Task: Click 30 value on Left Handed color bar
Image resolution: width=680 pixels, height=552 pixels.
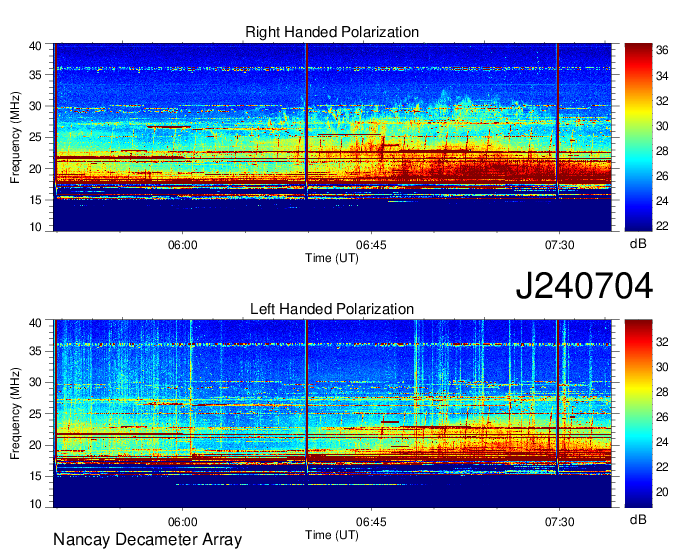Action: [x=662, y=367]
